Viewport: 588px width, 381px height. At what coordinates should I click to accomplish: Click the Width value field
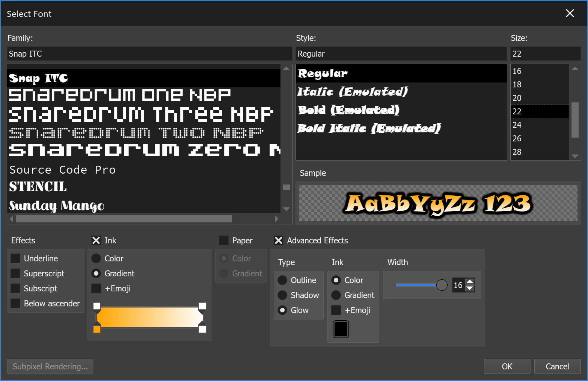458,285
